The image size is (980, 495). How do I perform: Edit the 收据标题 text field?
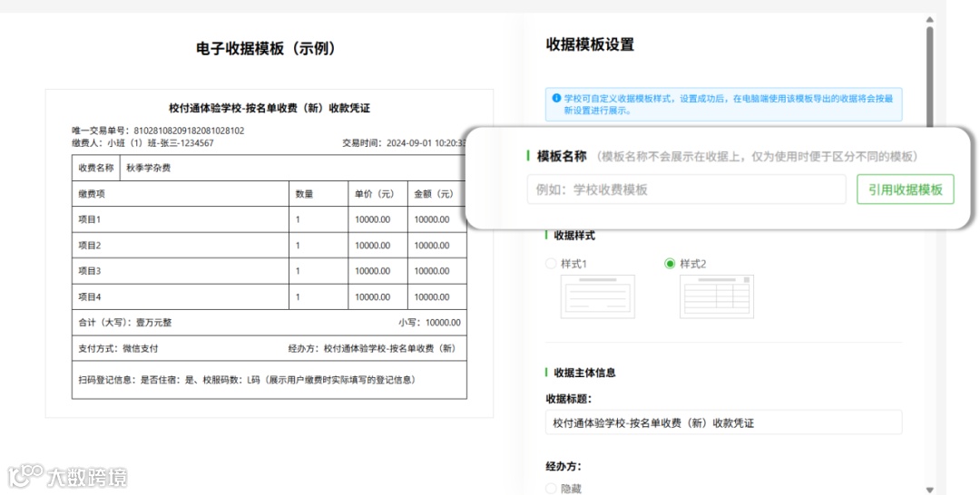pos(724,422)
